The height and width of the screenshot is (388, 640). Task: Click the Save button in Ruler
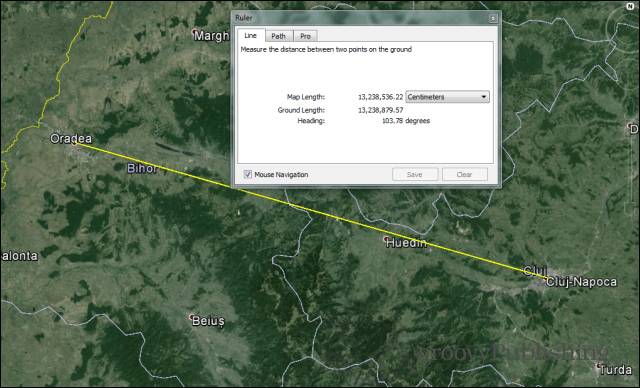tap(415, 174)
